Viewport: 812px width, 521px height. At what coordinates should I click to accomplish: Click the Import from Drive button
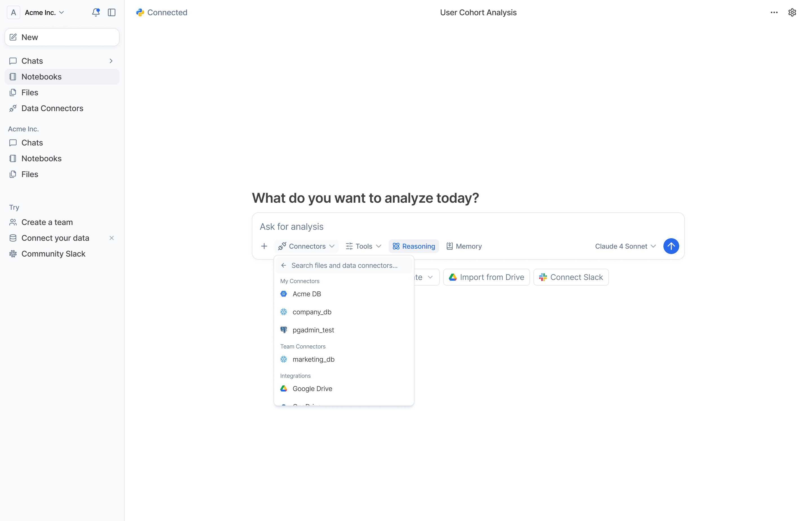pos(487,277)
